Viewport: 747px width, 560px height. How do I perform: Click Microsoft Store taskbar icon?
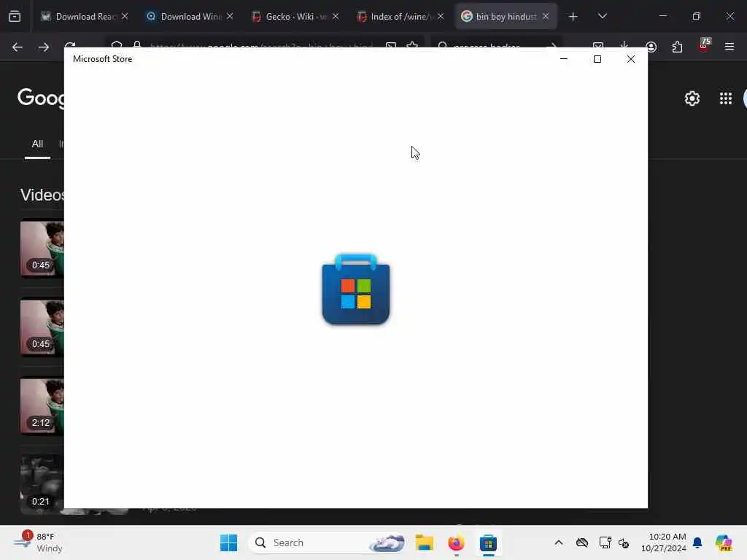click(488, 542)
